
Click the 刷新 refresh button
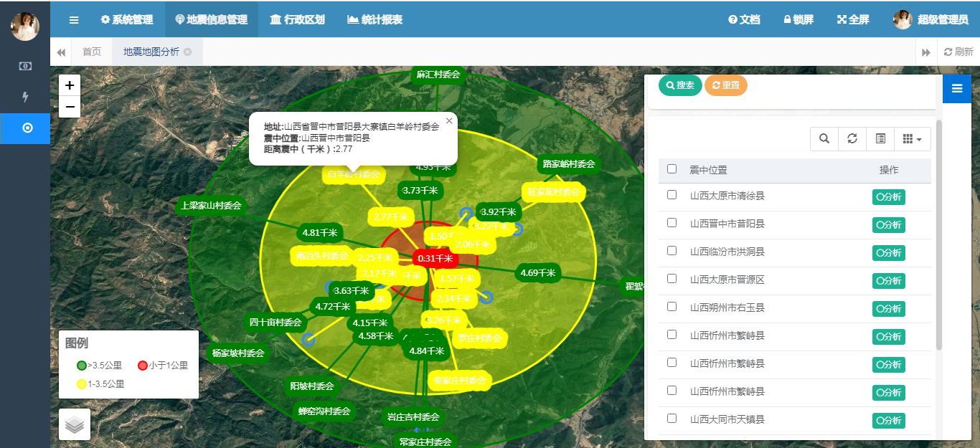click(958, 52)
